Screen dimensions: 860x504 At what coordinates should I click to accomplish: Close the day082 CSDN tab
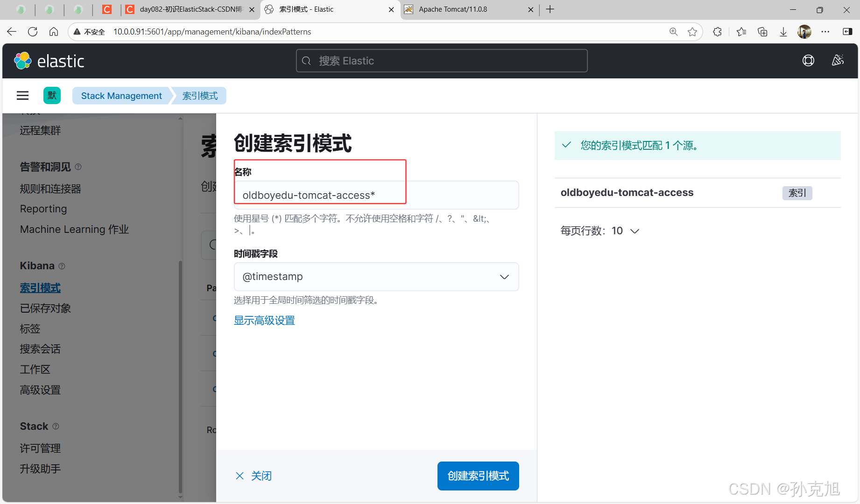[252, 9]
